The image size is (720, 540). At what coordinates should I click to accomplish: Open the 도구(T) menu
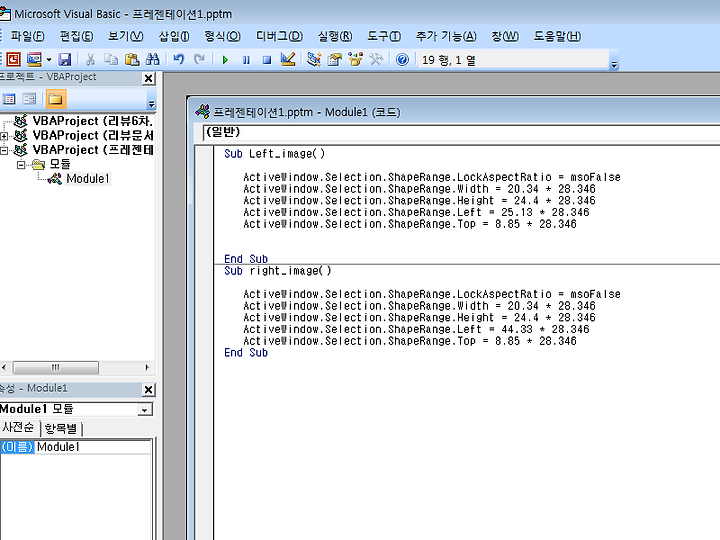coord(384,36)
